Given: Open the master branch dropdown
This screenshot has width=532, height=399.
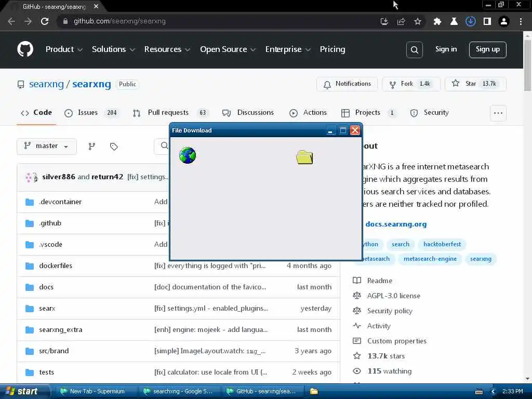Looking at the screenshot, I should click(x=46, y=146).
